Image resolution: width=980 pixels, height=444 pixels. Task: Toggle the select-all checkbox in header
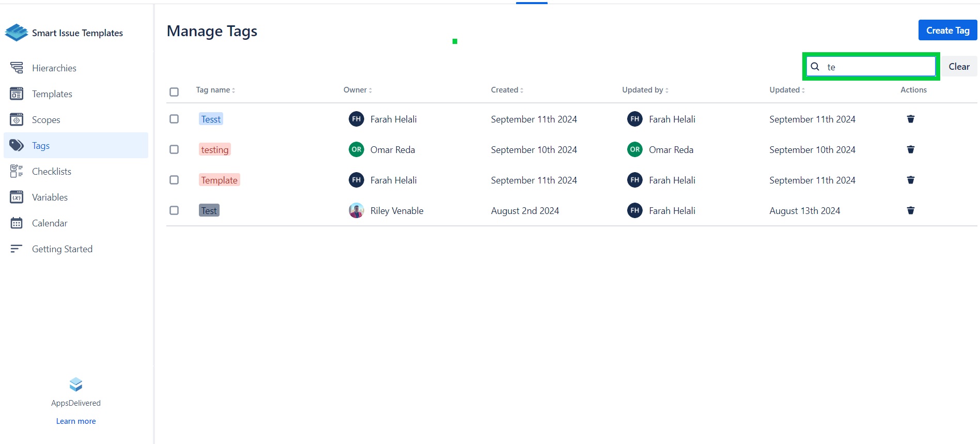(x=174, y=91)
